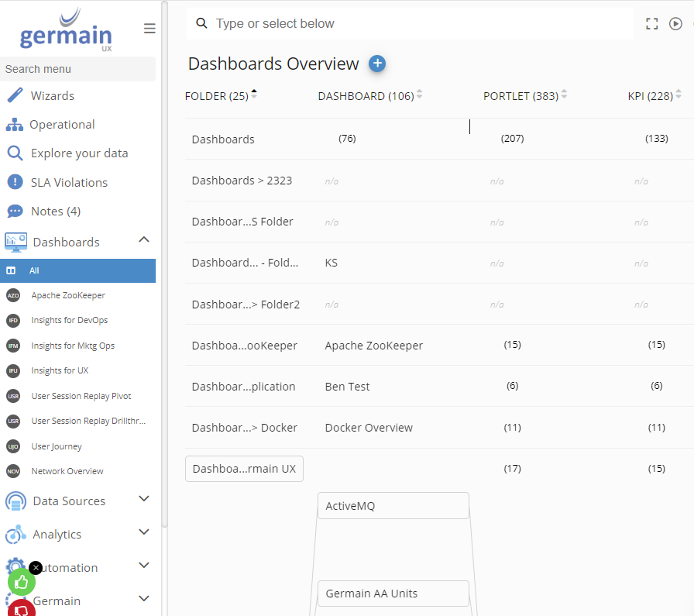Open SLA Violations page

click(69, 183)
